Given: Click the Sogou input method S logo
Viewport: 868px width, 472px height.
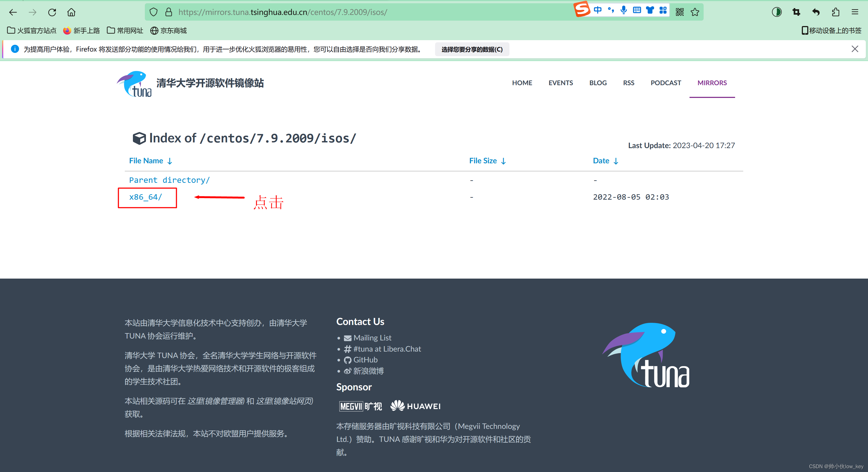Looking at the screenshot, I should 582,9.
